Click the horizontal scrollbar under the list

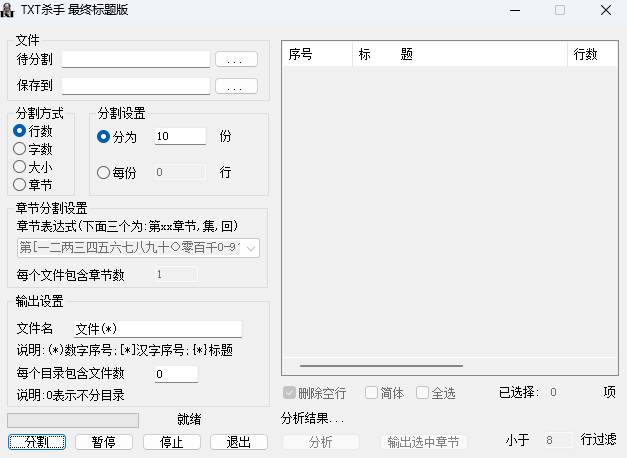(448, 367)
